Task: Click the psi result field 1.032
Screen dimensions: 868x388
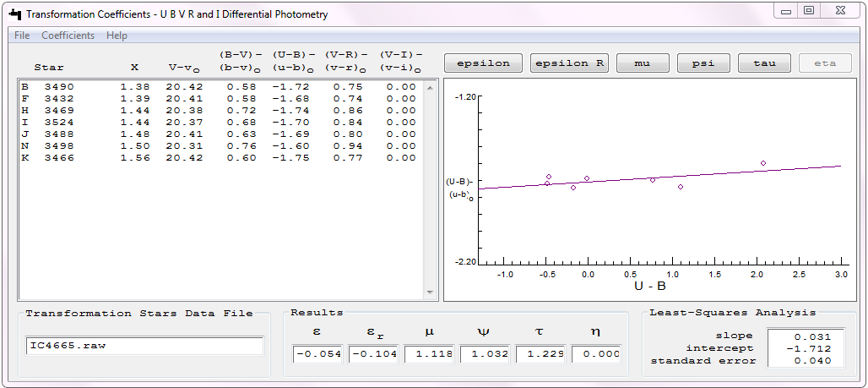Action: pyautogui.click(x=485, y=354)
